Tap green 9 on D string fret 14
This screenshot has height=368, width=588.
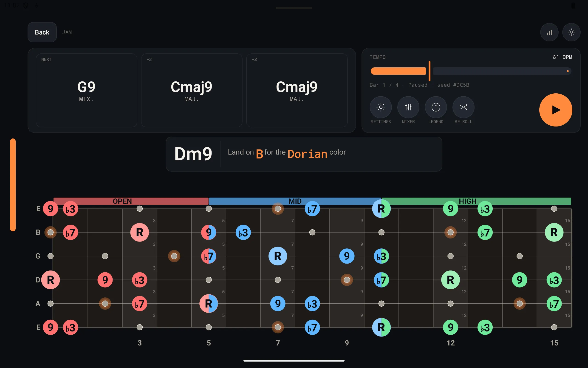(520, 280)
